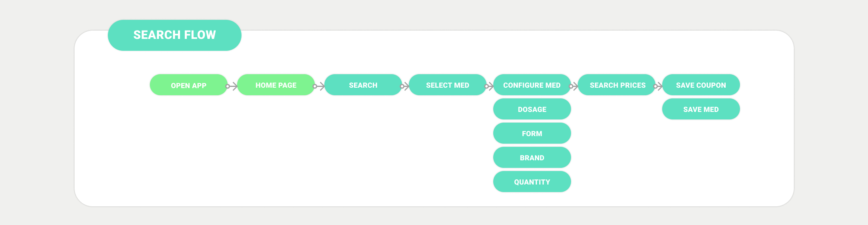Viewport: 868px width, 225px height.
Task: Click the SAVE COUPON node
Action: point(701,85)
